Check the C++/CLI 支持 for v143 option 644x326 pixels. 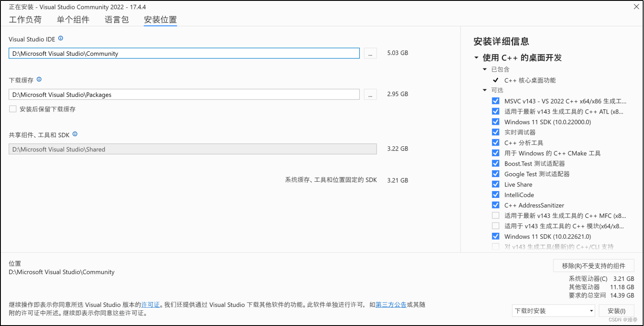click(496, 246)
